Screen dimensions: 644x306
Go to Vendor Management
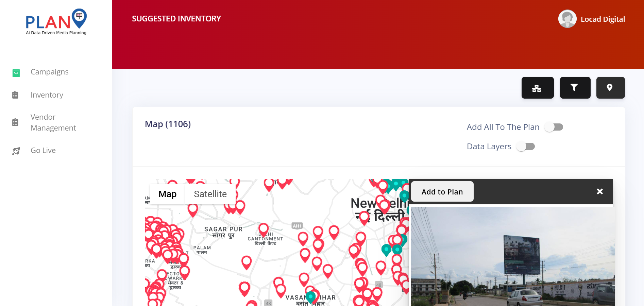[53, 122]
